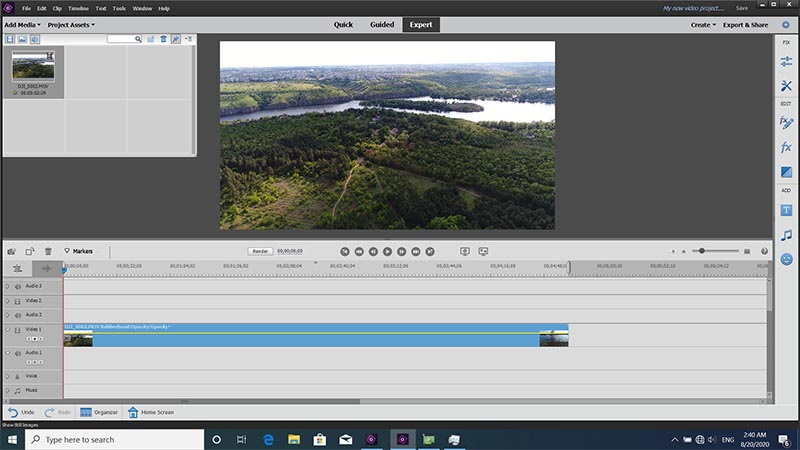Click the freeze frame camera icon
The width and height of the screenshot is (800, 450).
(x=12, y=251)
